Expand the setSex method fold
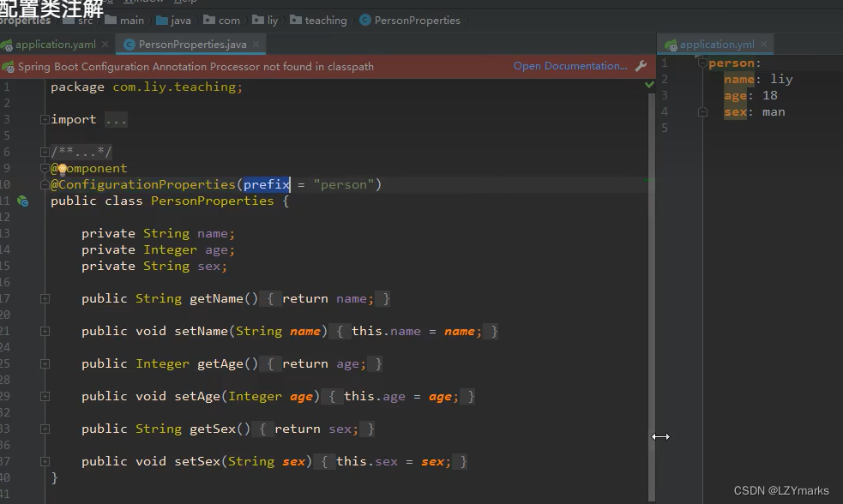 click(45, 461)
